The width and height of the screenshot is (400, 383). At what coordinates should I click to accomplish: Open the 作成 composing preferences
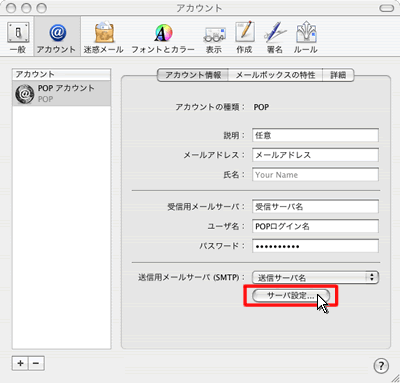pyautogui.click(x=244, y=38)
